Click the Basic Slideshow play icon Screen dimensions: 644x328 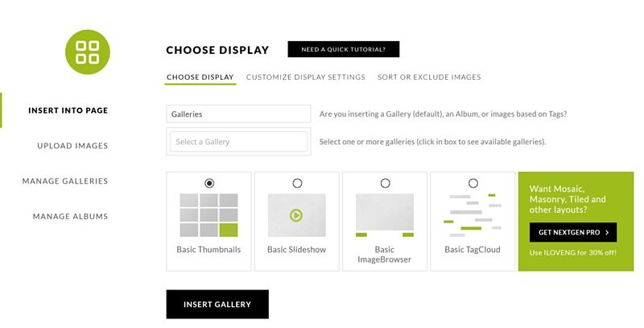(296, 215)
